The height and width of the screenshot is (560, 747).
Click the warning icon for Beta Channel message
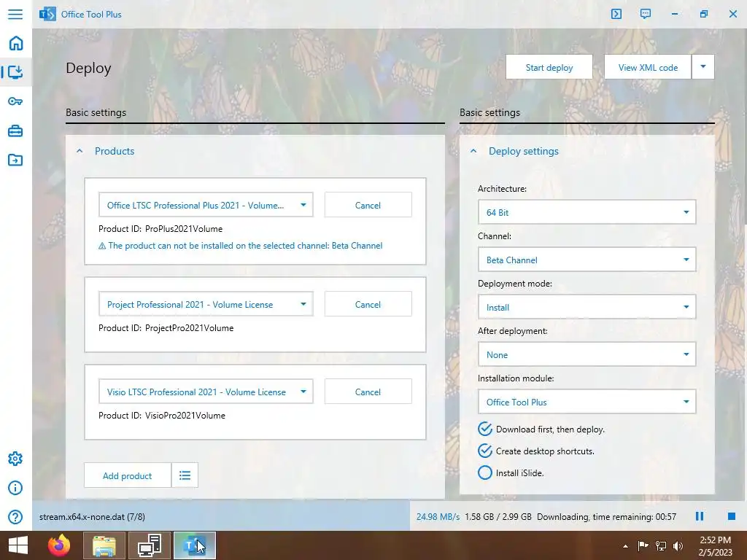102,246
